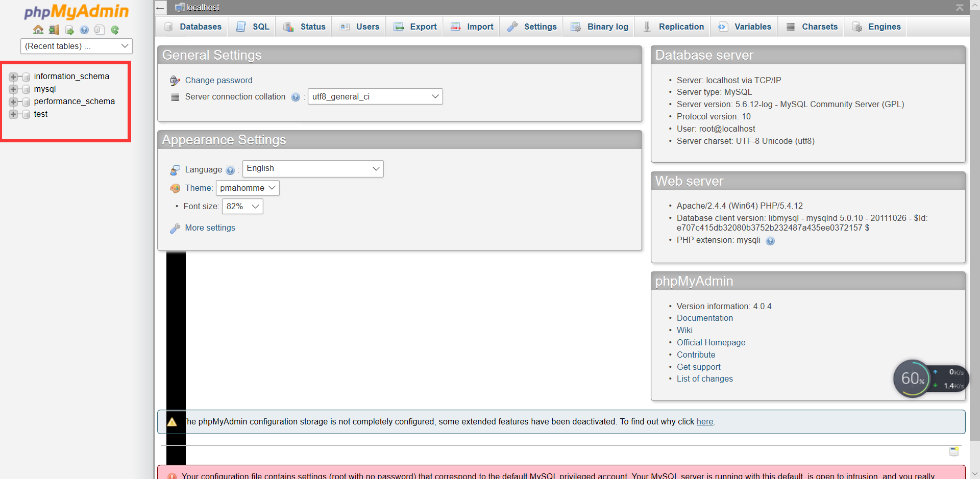
Task: Go to Home via house icon
Action: pyautogui.click(x=38, y=30)
